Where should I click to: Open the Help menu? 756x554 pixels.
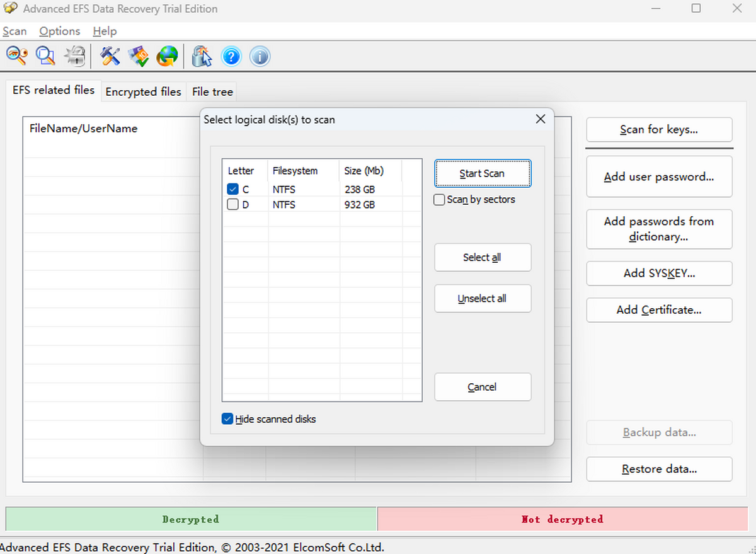click(105, 31)
